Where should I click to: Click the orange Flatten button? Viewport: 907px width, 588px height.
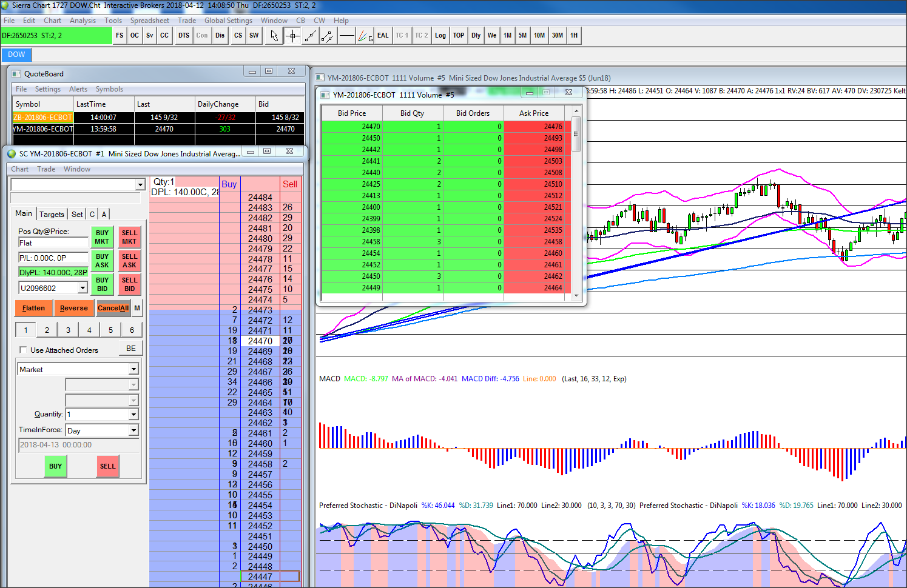point(33,308)
